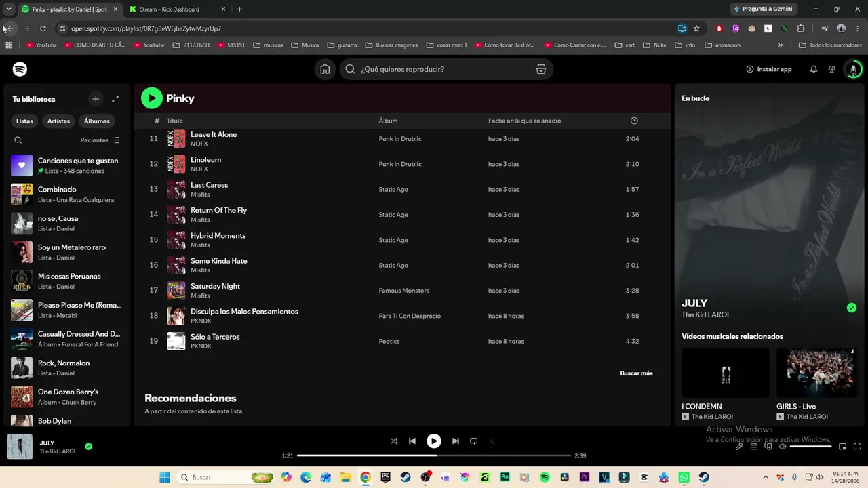Toggle shuffle playback
Image resolution: width=868 pixels, height=488 pixels.
[x=394, y=441]
